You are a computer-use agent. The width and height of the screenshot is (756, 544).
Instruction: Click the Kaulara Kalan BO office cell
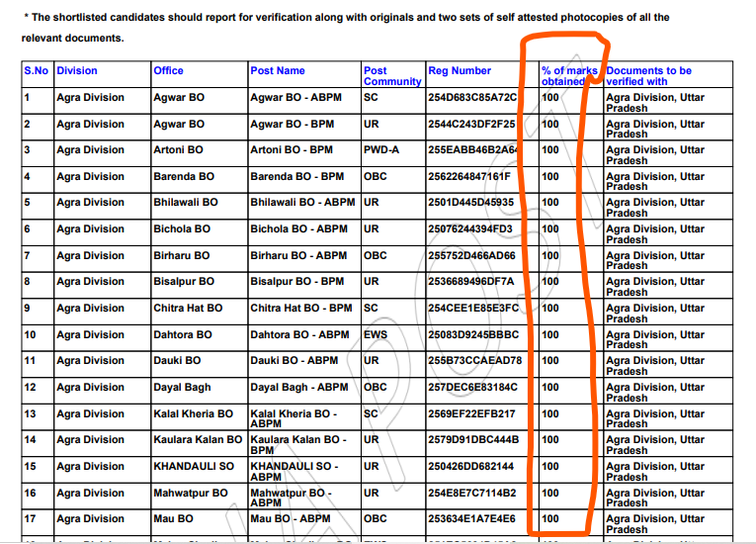(x=197, y=439)
